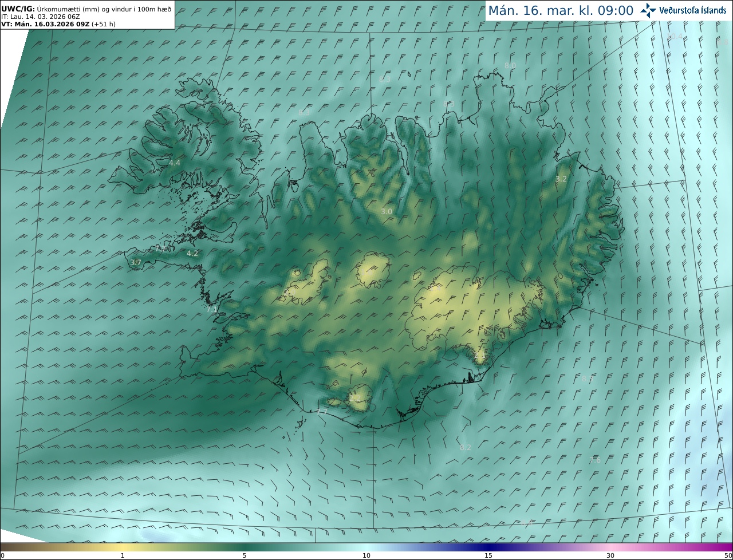Click the 3.0 value in north Iceland
The height and width of the screenshot is (560, 733).
pyautogui.click(x=387, y=212)
